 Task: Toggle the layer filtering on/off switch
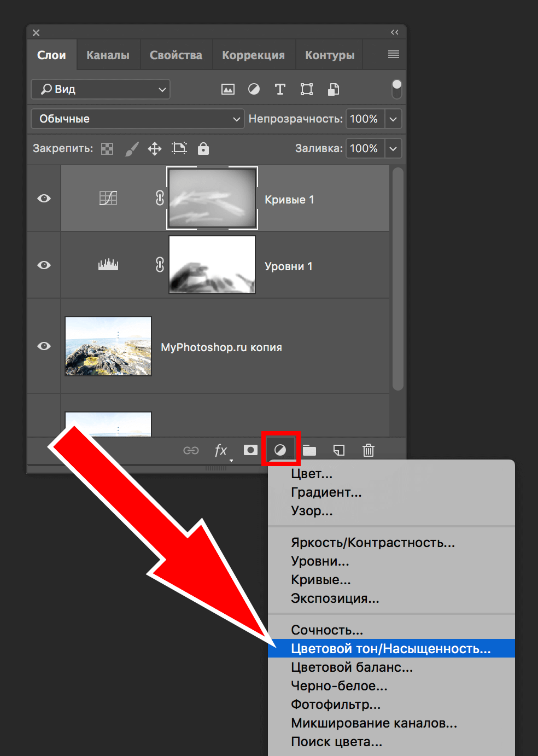pyautogui.click(x=397, y=89)
